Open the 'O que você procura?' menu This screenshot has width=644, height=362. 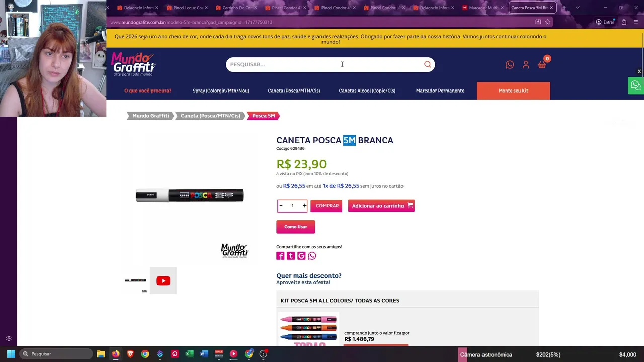click(x=147, y=90)
